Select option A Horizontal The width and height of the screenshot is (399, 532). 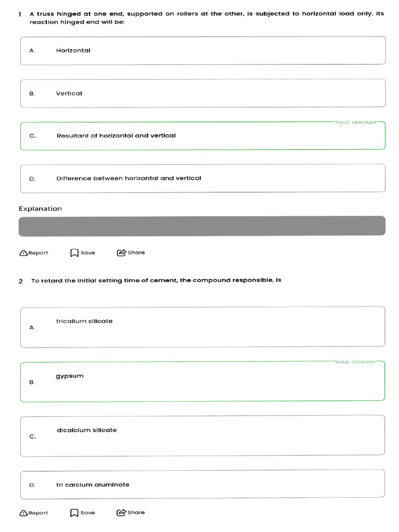pos(203,50)
